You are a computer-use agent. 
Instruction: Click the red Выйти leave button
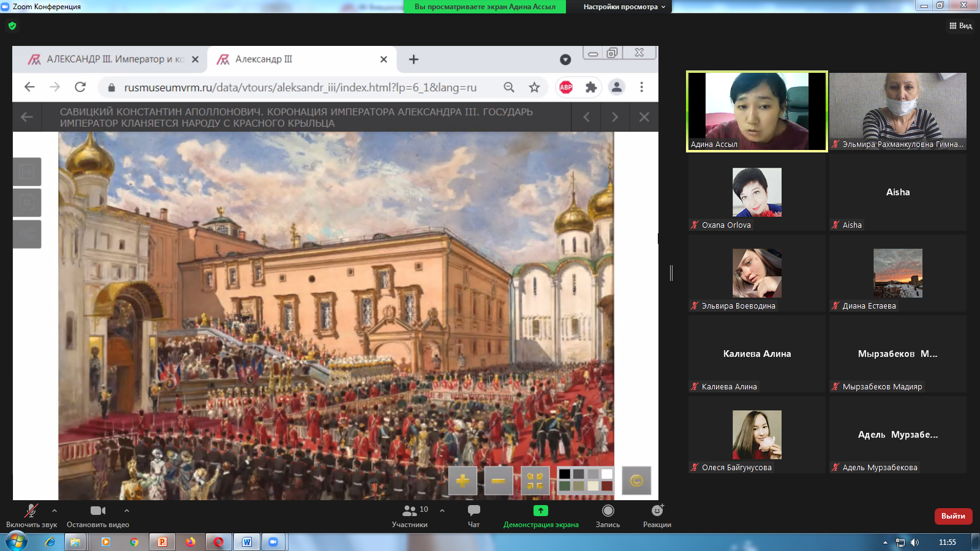[x=953, y=516]
